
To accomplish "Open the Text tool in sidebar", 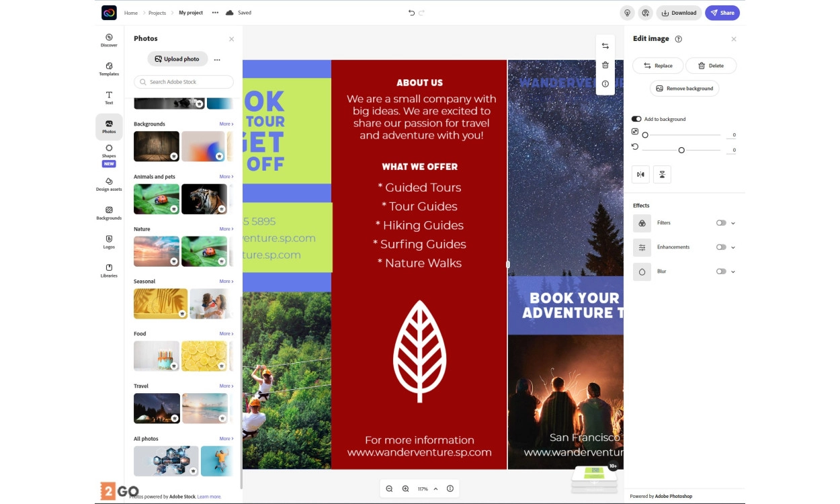I will (109, 97).
